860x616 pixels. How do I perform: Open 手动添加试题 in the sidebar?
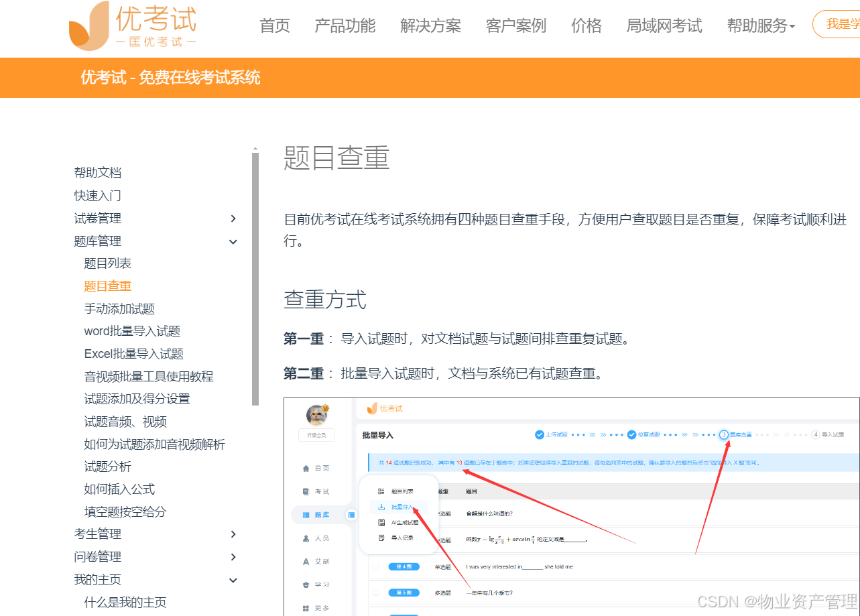[x=119, y=309]
